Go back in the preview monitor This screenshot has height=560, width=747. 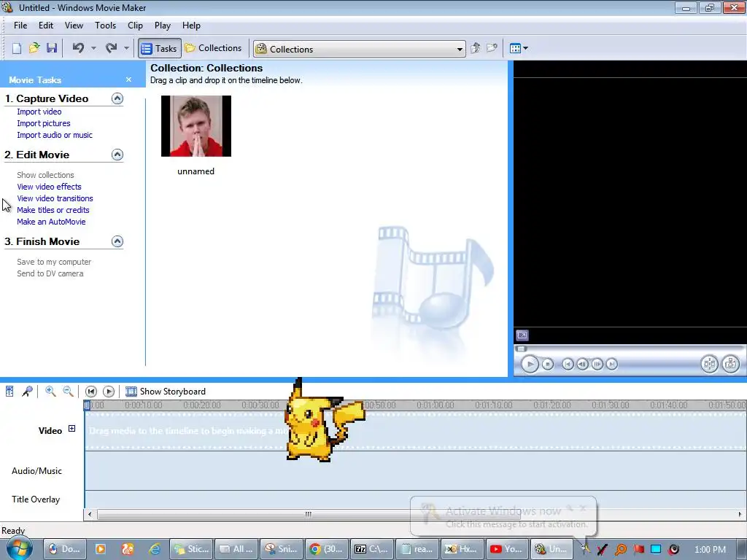click(568, 365)
